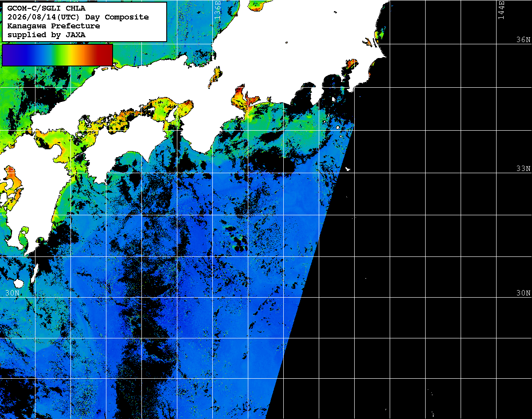Click the 30N latitude label on the right edge

(x=523, y=293)
